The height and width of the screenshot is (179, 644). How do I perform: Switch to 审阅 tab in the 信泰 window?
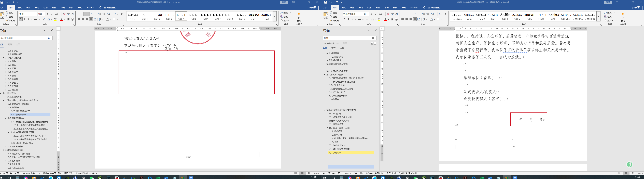pyautogui.click(x=63, y=7)
